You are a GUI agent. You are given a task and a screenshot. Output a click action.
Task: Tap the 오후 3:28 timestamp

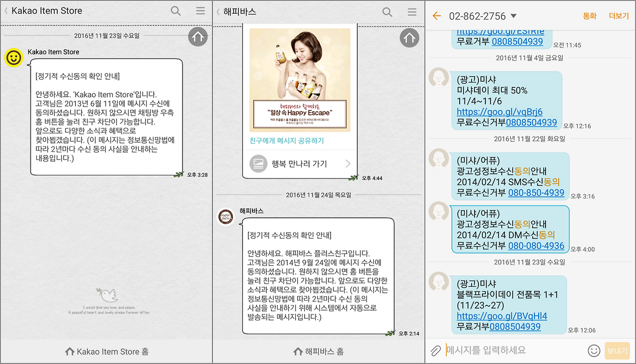(x=197, y=175)
